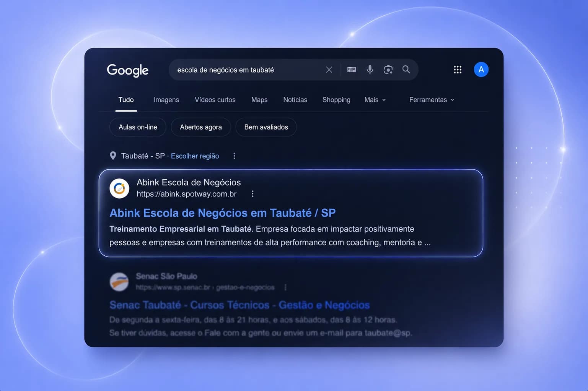The width and height of the screenshot is (588, 391).
Task: Open search by image camera icon
Action: point(388,70)
